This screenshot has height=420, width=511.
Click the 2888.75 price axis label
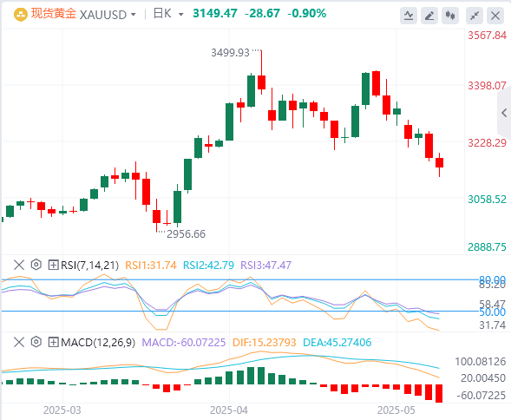tap(488, 247)
